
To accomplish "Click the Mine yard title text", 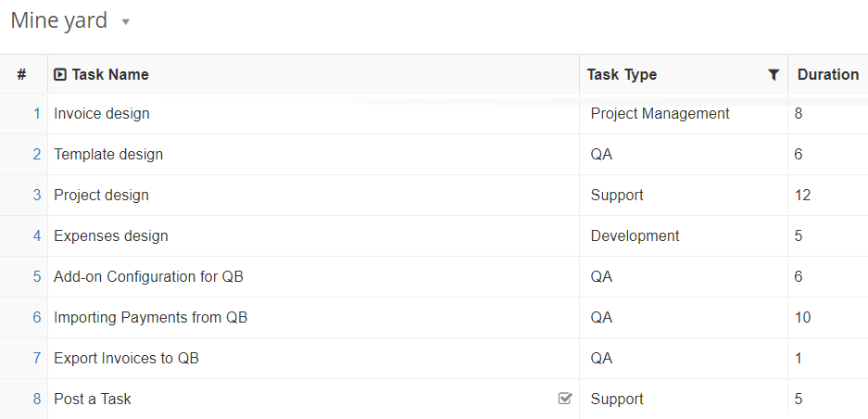I will pos(58,21).
